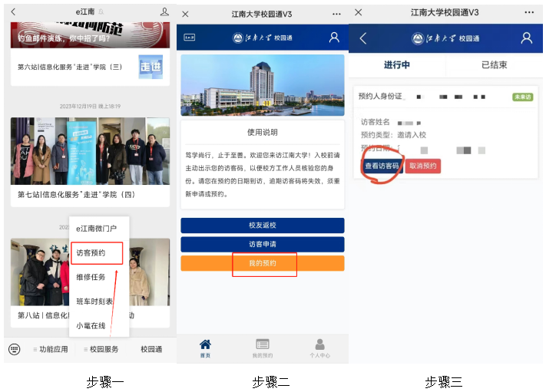Tap the keyboard toggle icon at bottom left
The width and height of the screenshot is (546, 392).
point(15,349)
